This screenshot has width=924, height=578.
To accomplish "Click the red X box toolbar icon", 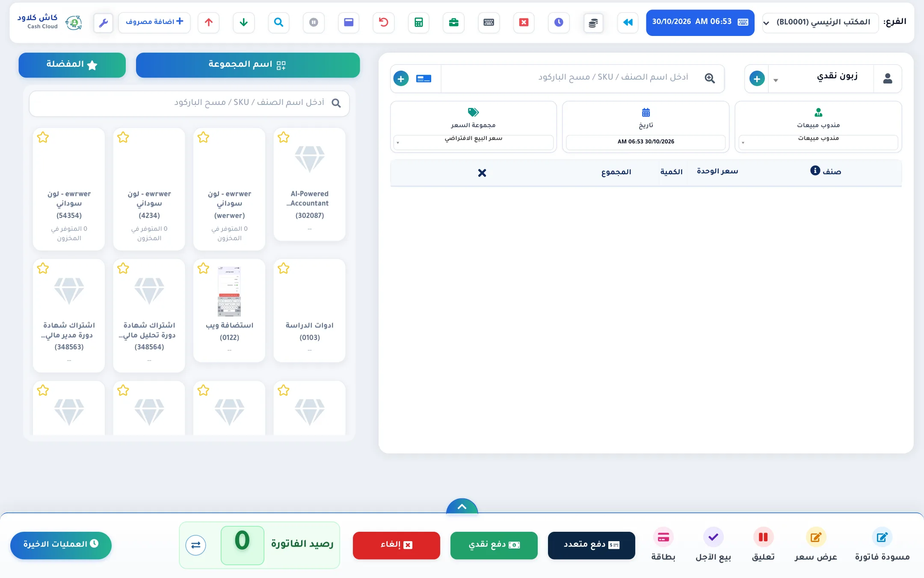I will 524,22.
